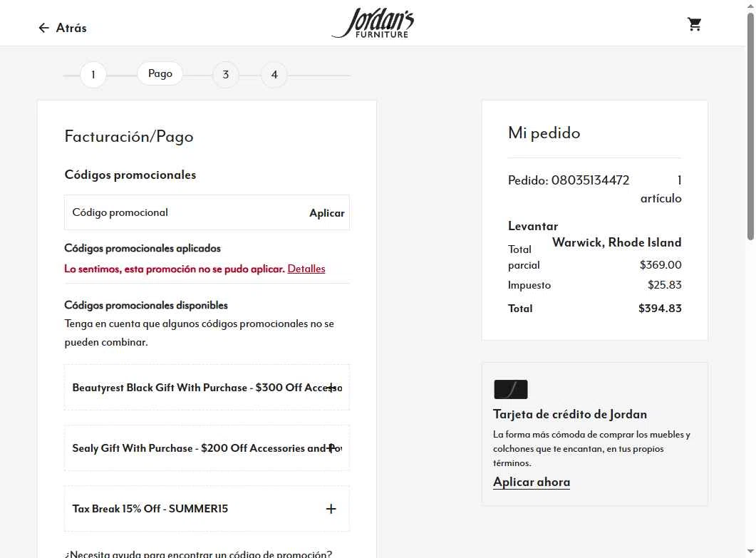This screenshot has height=558, width=756.
Task: Expand Tax Break 15% Off SUMMER15 plus icon
Action: point(331,509)
